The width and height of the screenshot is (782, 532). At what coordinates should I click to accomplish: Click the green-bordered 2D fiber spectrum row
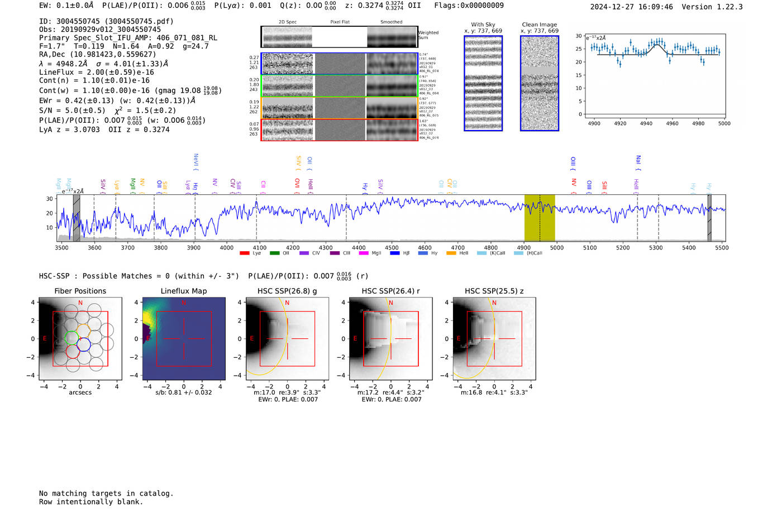point(339,86)
